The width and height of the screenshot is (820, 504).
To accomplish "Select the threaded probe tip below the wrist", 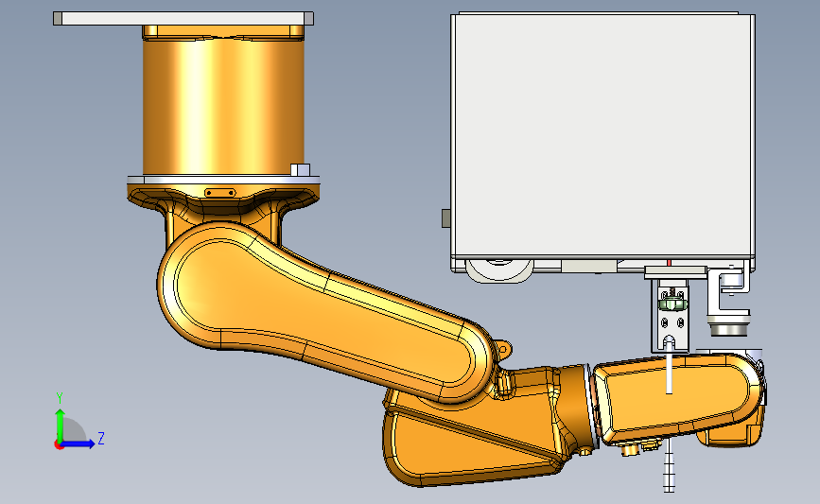I will (x=669, y=465).
